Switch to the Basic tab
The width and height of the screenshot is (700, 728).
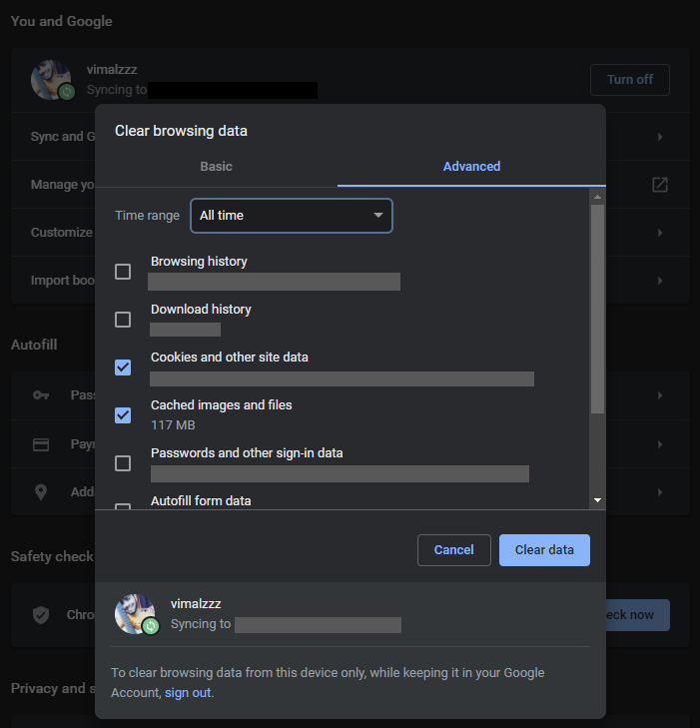click(x=216, y=166)
